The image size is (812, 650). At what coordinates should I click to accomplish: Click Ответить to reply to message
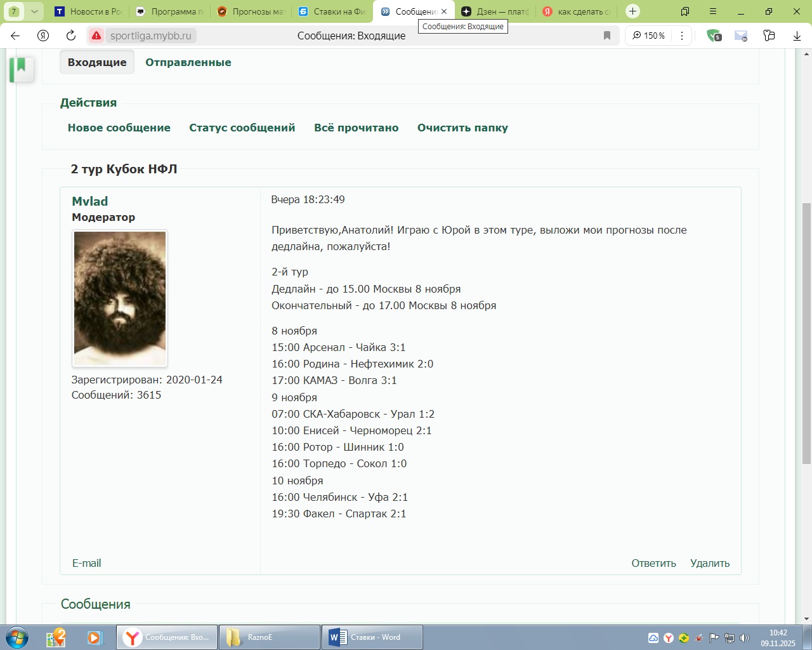pyautogui.click(x=653, y=563)
